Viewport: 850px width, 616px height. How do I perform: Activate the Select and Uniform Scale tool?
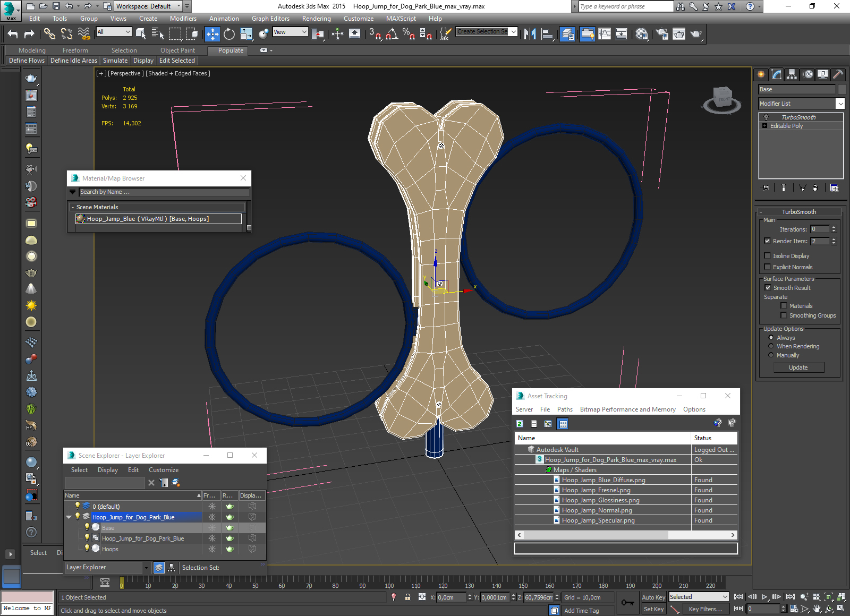(246, 34)
